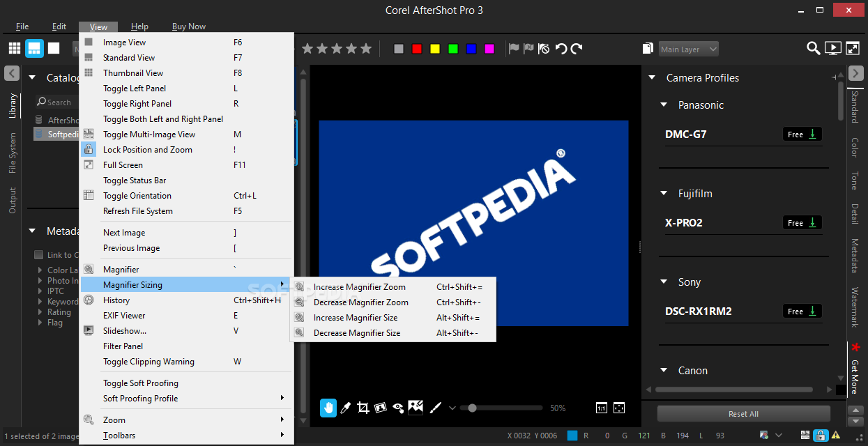The image size is (868, 446).
Task: Select the brush layer tool
Action: point(434,408)
